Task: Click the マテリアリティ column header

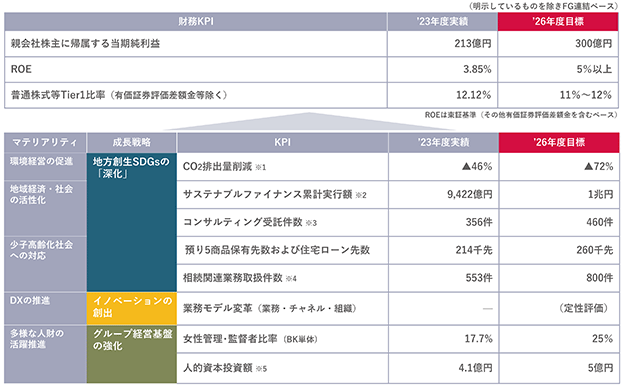Action: [x=45, y=142]
